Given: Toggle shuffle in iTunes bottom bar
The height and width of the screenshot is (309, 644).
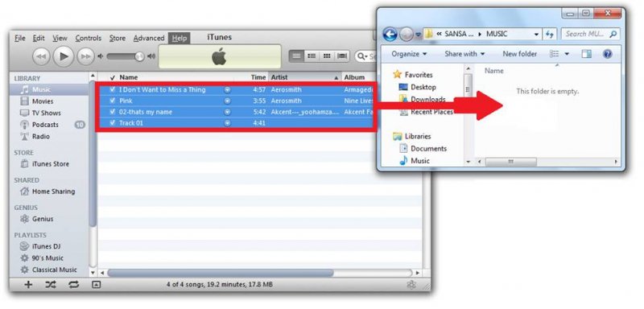Looking at the screenshot, I should [51, 284].
